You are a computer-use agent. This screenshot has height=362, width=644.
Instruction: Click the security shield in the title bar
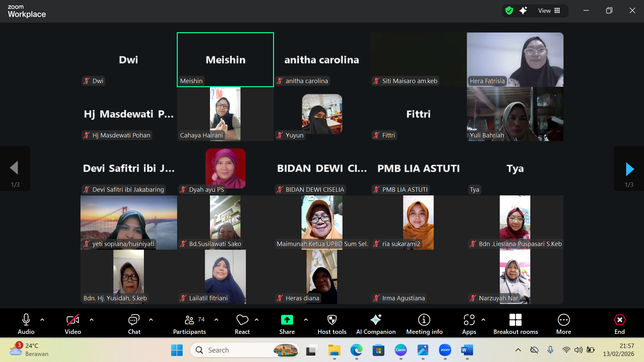pos(509,10)
